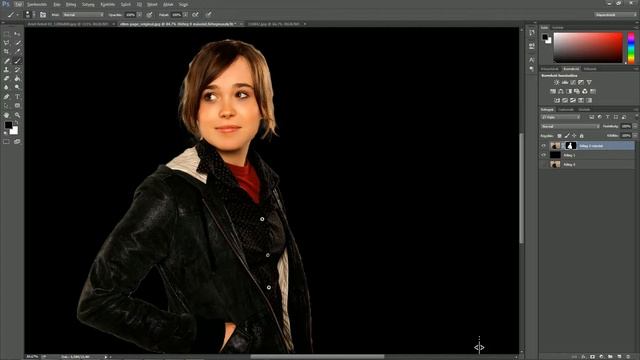Screen dimensions: 640x360
Task: Select the Crop tool
Action: 6,51
